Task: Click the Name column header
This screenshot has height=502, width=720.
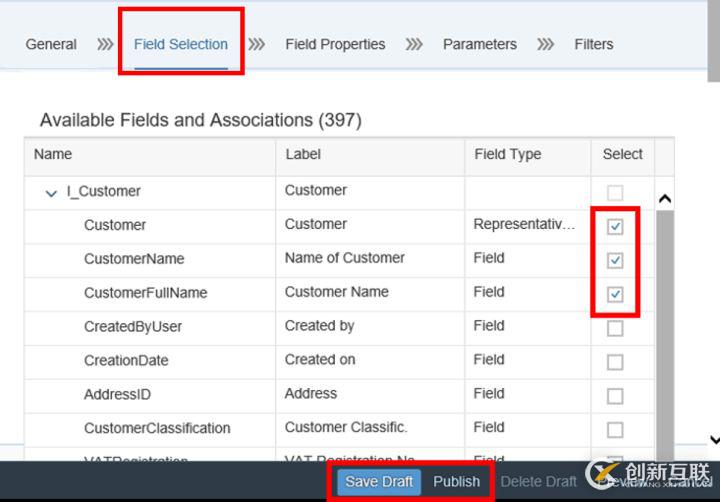Action: point(53,154)
